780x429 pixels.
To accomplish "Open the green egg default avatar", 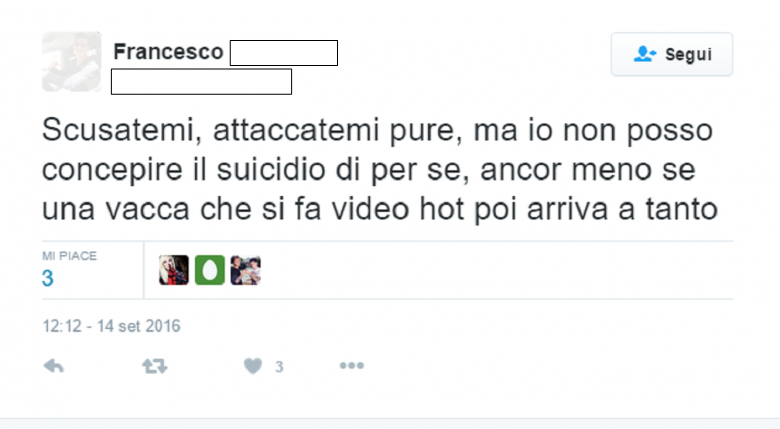I will [x=209, y=270].
